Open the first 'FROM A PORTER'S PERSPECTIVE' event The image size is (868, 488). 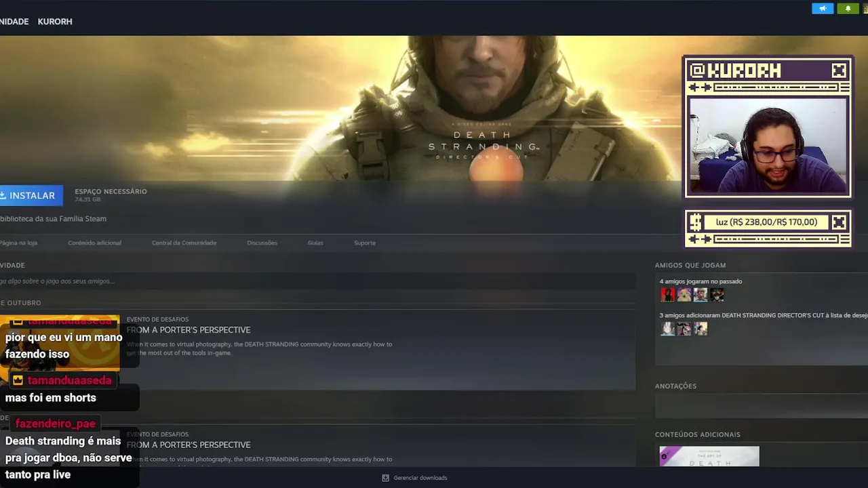(189, 330)
